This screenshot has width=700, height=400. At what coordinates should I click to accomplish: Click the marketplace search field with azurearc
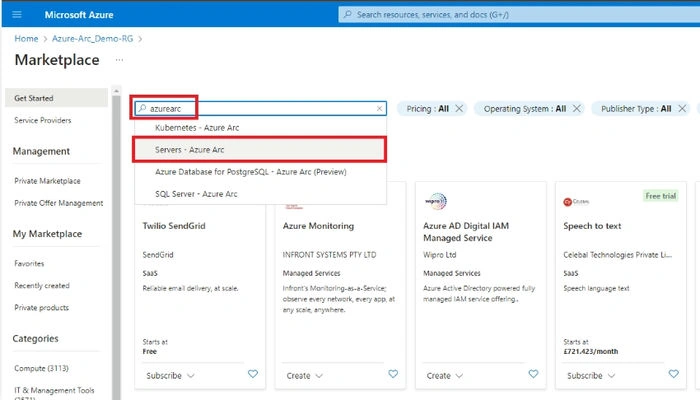coord(260,108)
